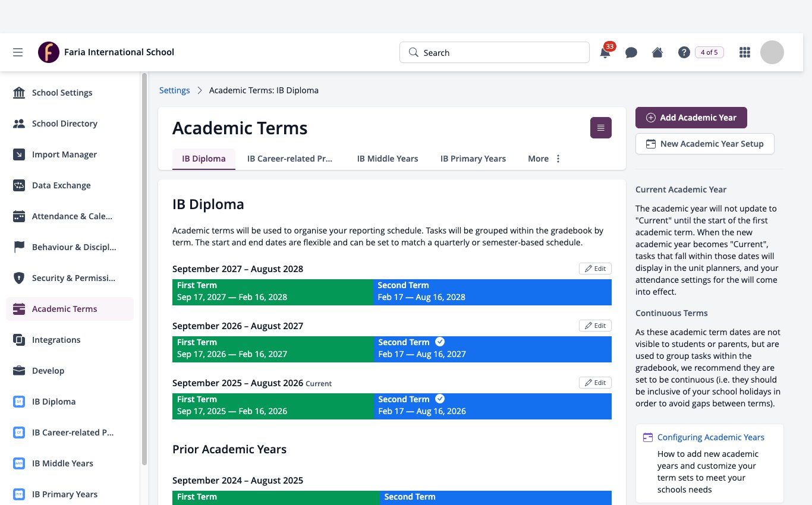Go to home via house icon

point(657,52)
